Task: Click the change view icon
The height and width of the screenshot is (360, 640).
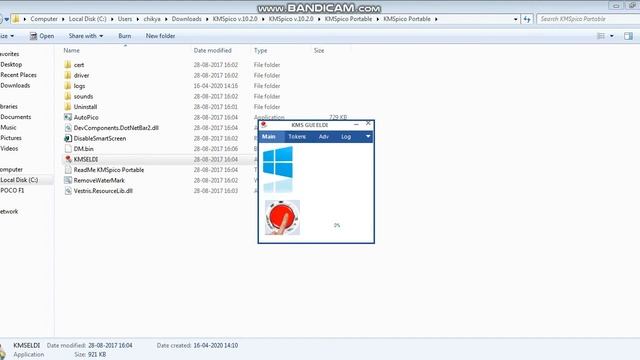Action: point(601,36)
